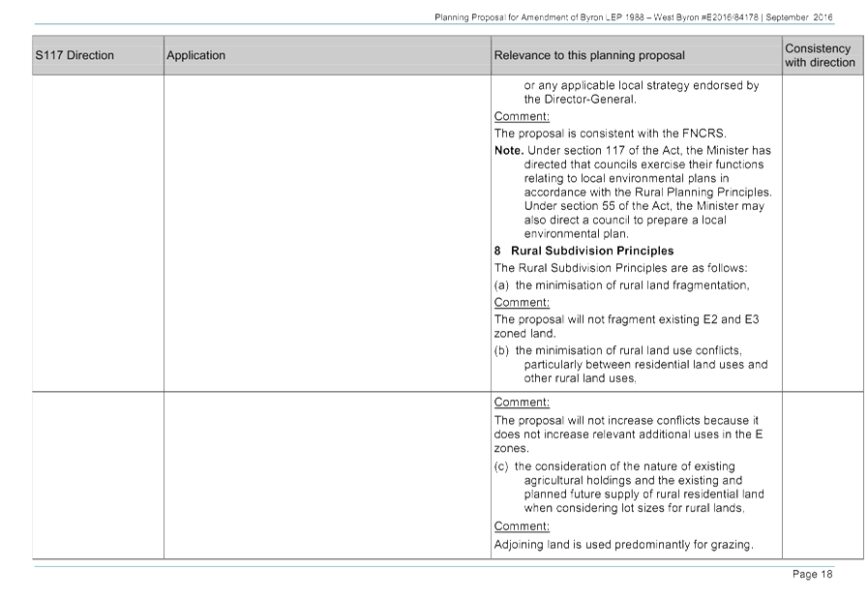Click the bold 'Note.' text
The width and height of the screenshot is (868, 599).
(x=509, y=151)
